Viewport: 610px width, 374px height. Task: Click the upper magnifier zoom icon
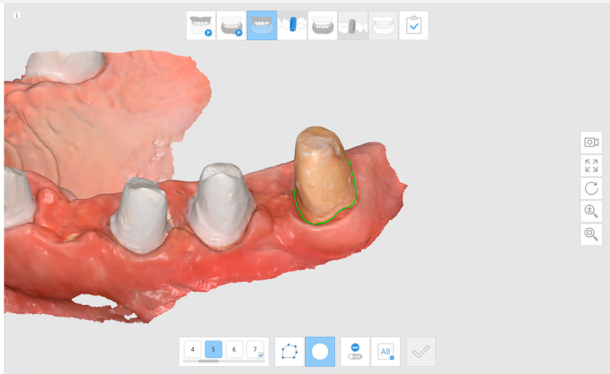(x=591, y=211)
